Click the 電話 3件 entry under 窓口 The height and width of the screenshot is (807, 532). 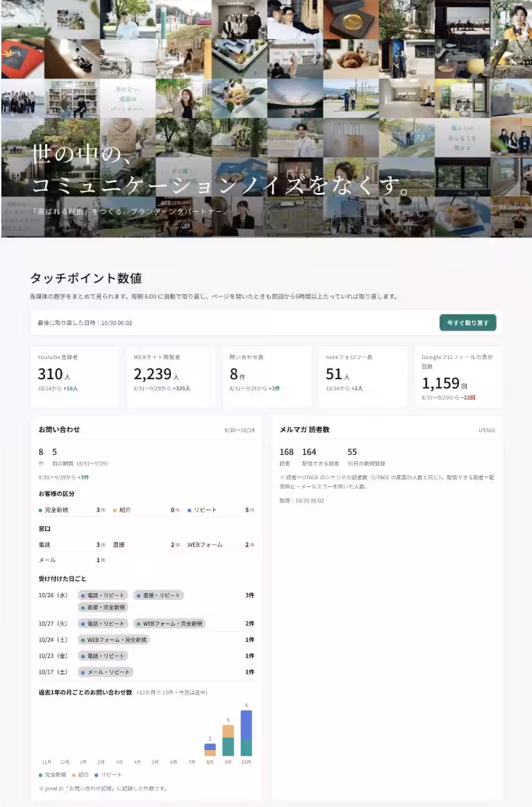click(x=72, y=544)
